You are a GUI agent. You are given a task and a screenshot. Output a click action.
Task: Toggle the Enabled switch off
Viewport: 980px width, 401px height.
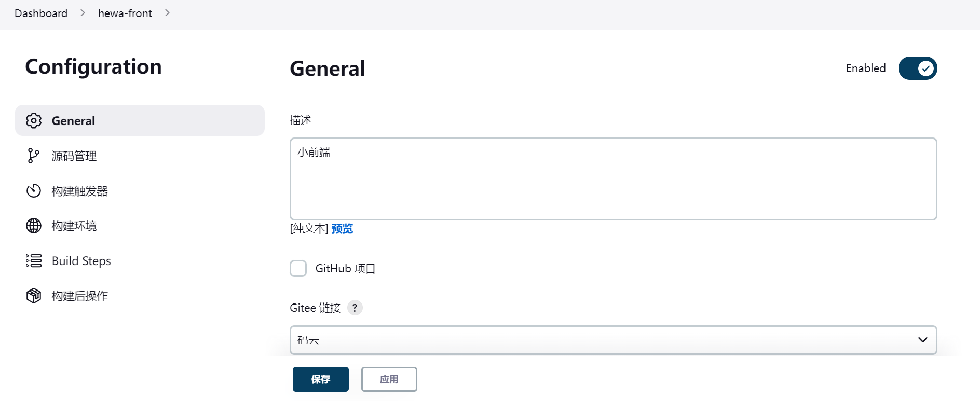pos(917,68)
